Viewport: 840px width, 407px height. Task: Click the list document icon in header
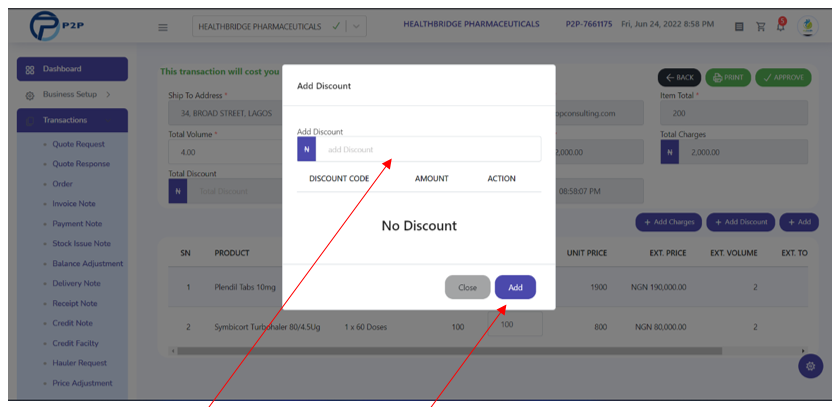[739, 26]
